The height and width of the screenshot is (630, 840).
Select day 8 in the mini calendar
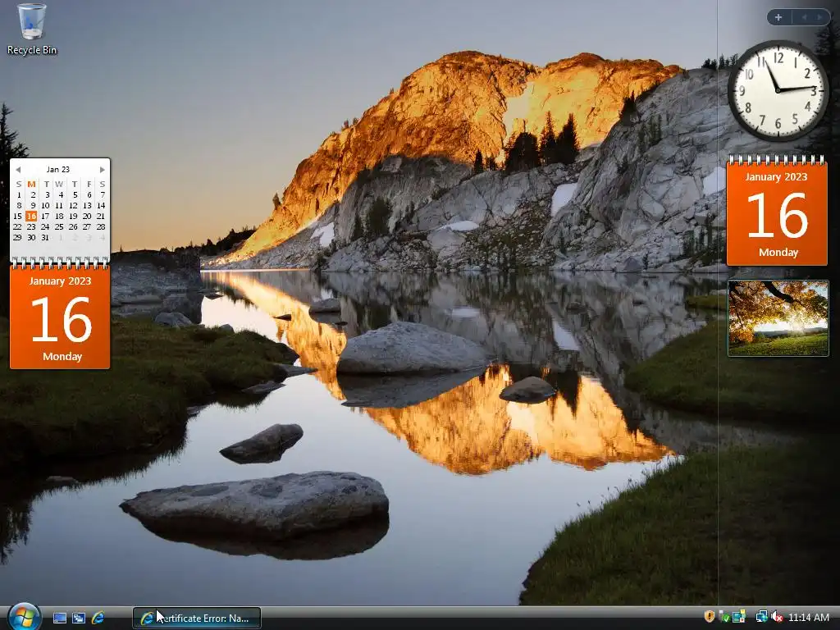pos(19,206)
